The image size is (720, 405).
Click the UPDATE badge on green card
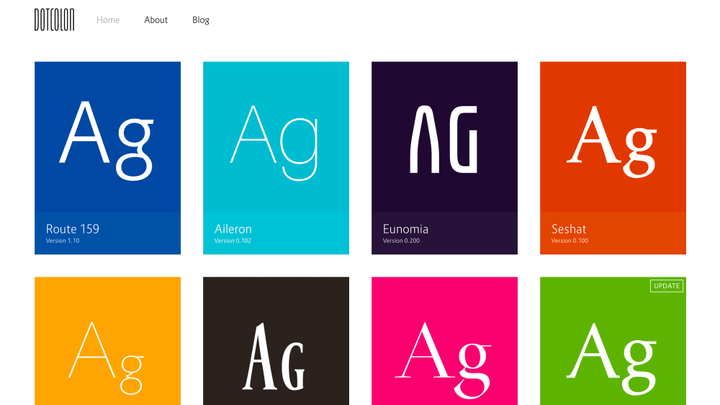[667, 286]
